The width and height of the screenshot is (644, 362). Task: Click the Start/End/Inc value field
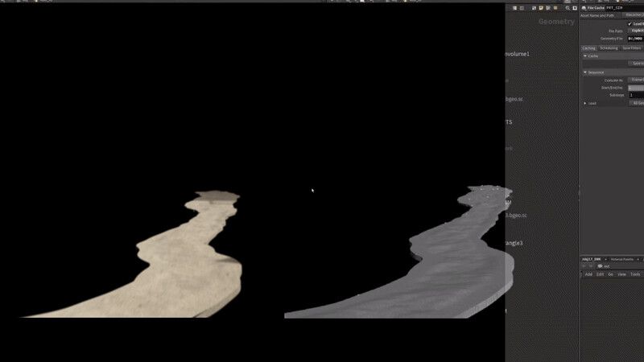636,88
